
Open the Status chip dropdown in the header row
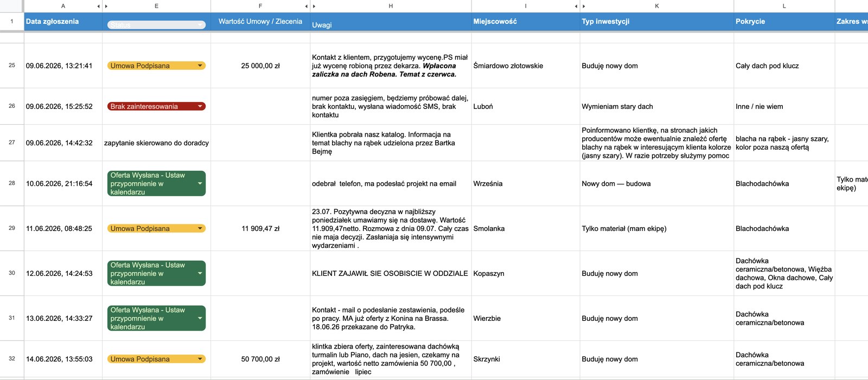pyautogui.click(x=200, y=25)
